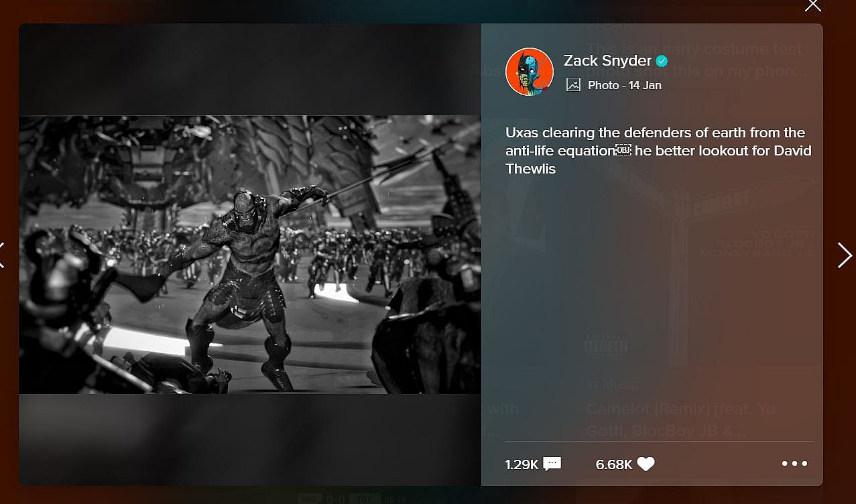Click the blurred Camelot (Remix) title behind the panel
Viewport: 856px width, 504px height.
click(x=680, y=420)
